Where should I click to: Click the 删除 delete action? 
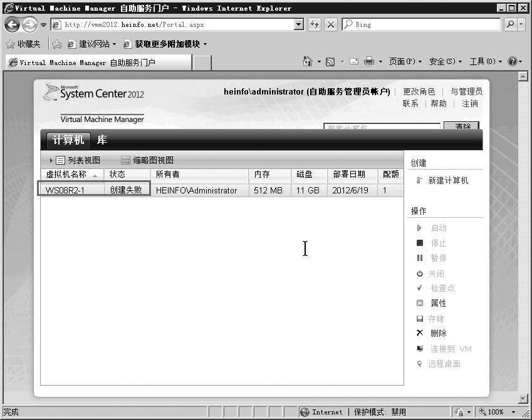[x=432, y=333]
